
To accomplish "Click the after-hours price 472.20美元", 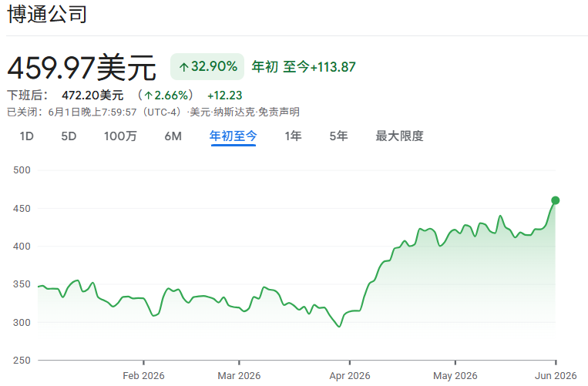I will point(92,96).
